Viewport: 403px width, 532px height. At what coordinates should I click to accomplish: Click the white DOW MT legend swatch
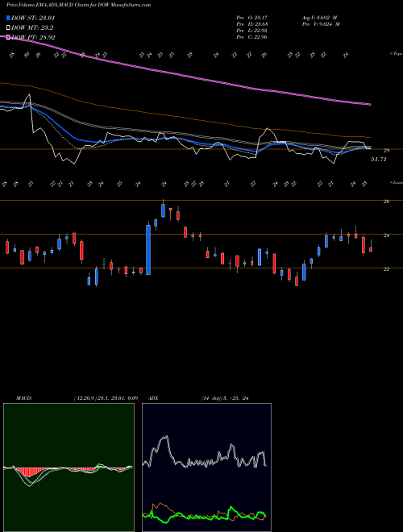click(8, 28)
